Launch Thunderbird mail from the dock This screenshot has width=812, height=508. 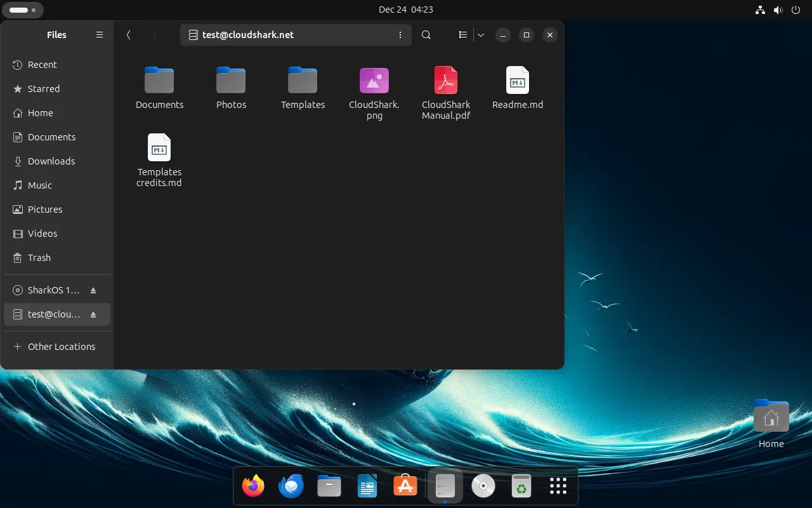[291, 486]
